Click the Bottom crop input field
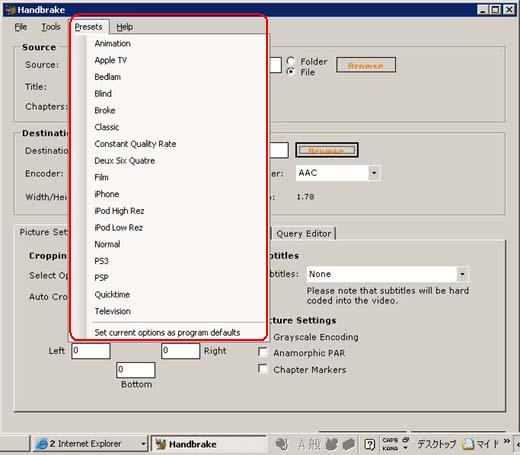 tap(136, 370)
